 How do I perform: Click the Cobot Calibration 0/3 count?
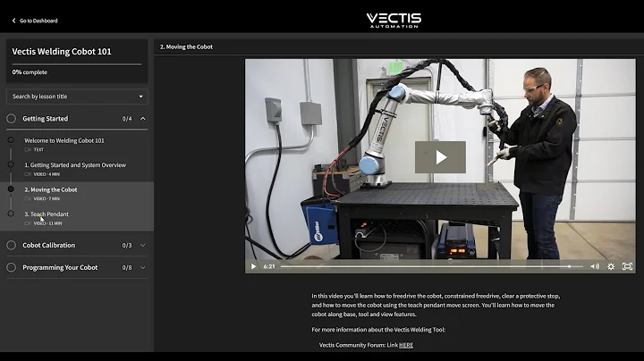(x=127, y=246)
